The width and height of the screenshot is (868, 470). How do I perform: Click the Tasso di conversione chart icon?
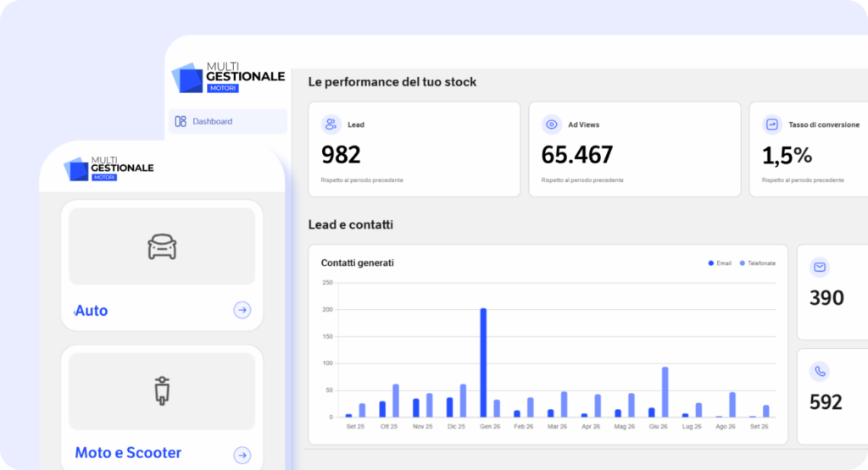pyautogui.click(x=771, y=124)
